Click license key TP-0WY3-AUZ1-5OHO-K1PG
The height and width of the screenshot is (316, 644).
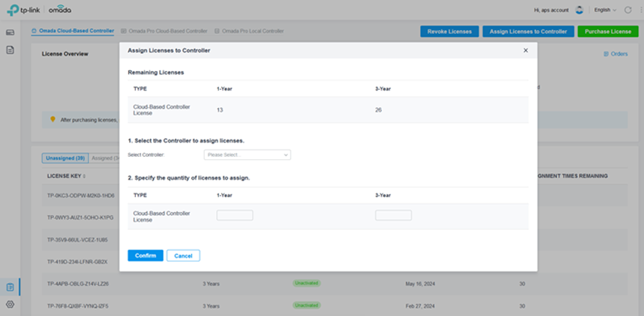click(x=80, y=217)
